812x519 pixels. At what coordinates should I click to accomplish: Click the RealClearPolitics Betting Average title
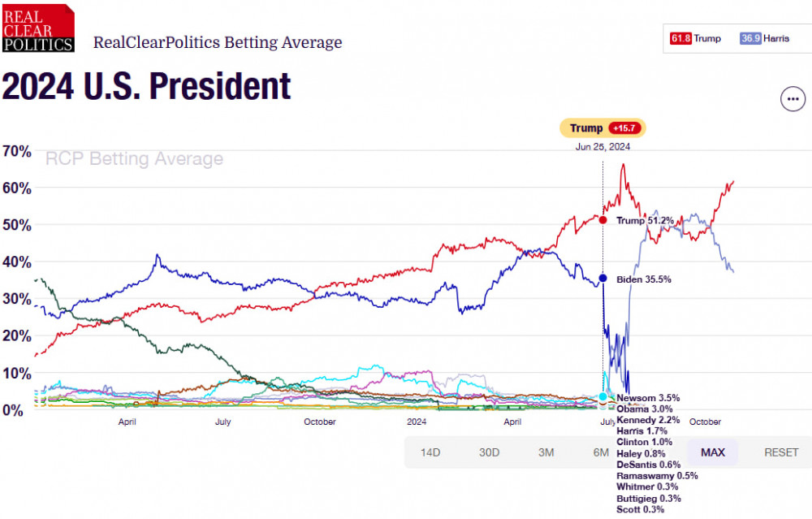click(218, 42)
